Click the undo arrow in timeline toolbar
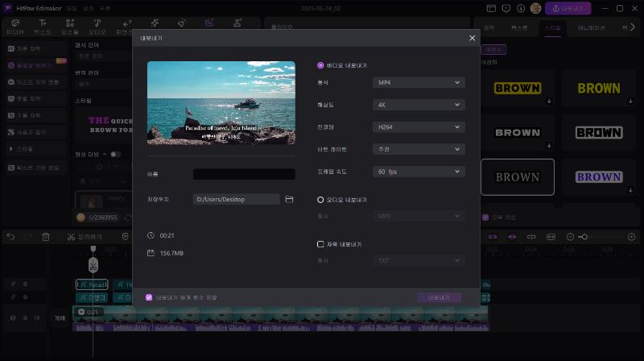644x361 pixels. [10, 237]
